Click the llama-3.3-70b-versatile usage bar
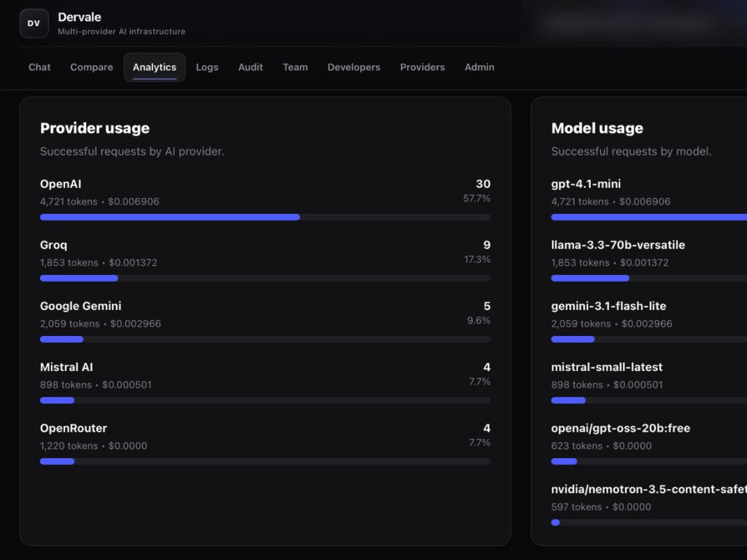 (x=649, y=278)
